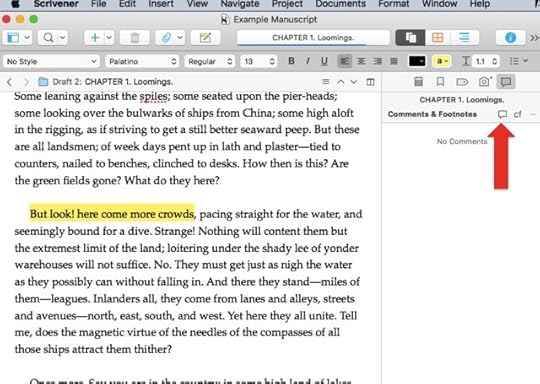Click the highlighted text 'But look! here come more crowds'
Viewport: 540px width, 384px height.
[x=112, y=214]
